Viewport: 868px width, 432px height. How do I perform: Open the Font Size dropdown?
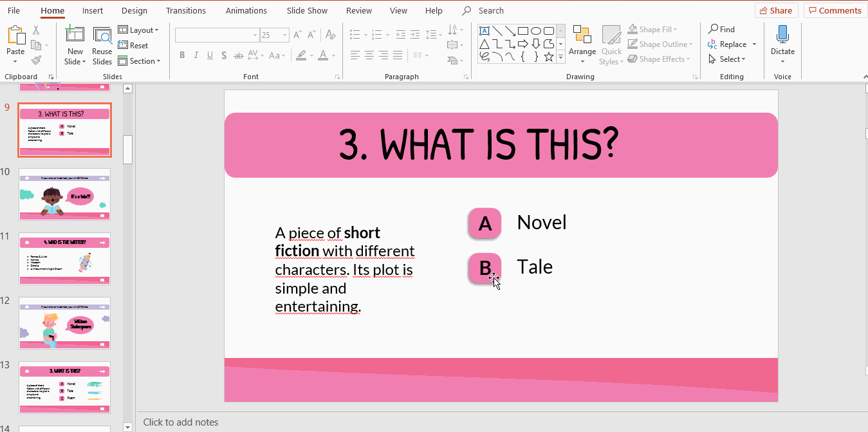click(283, 34)
